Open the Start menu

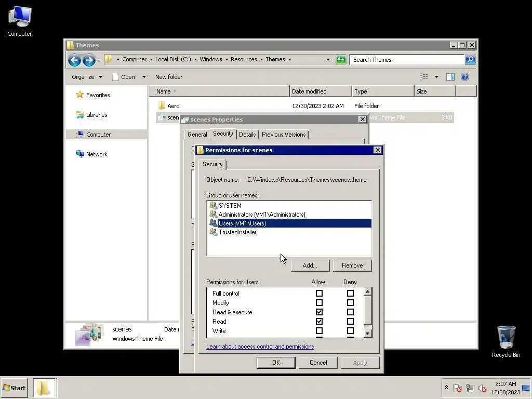coord(14,388)
